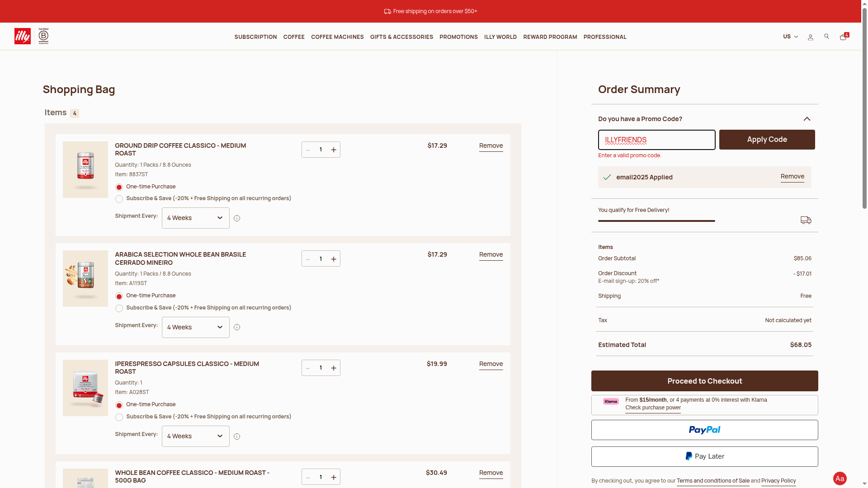This screenshot has height=488, width=868.
Task: Collapse the Promo Code section chevron
Action: click(807, 119)
